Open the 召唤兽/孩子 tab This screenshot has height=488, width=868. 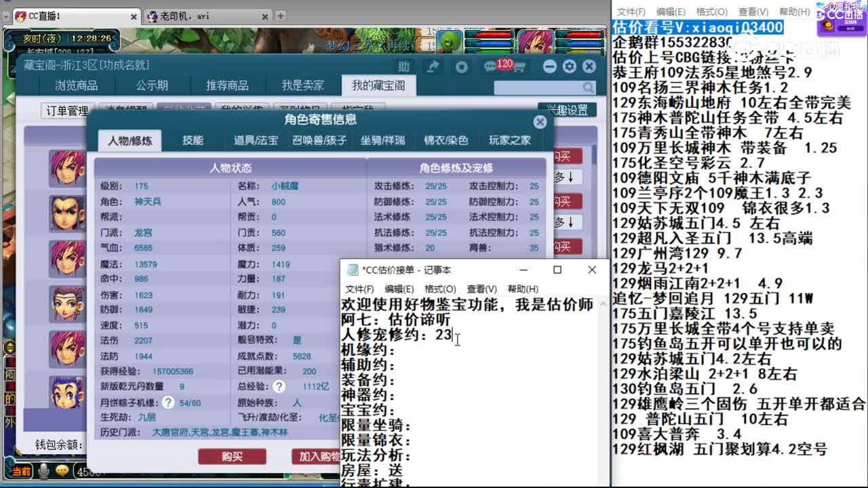pyautogui.click(x=319, y=140)
